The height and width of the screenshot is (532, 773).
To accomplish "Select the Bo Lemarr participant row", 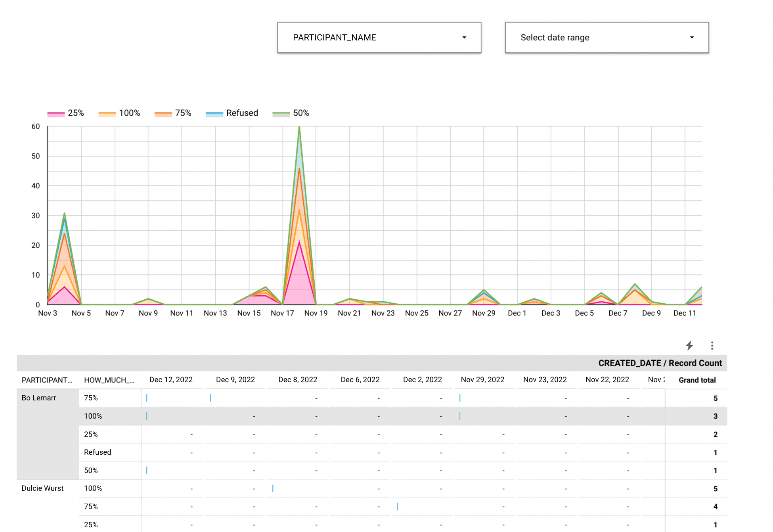I will pyautogui.click(x=39, y=398).
